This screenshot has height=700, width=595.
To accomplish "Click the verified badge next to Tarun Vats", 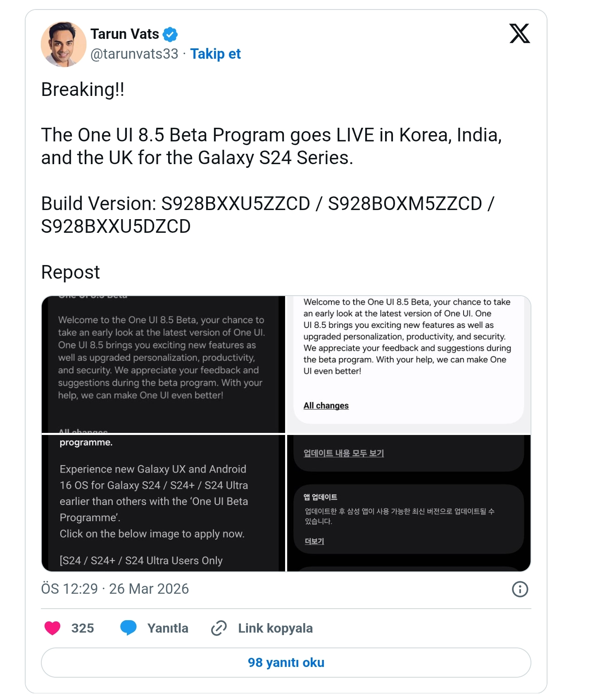I will (x=169, y=34).
